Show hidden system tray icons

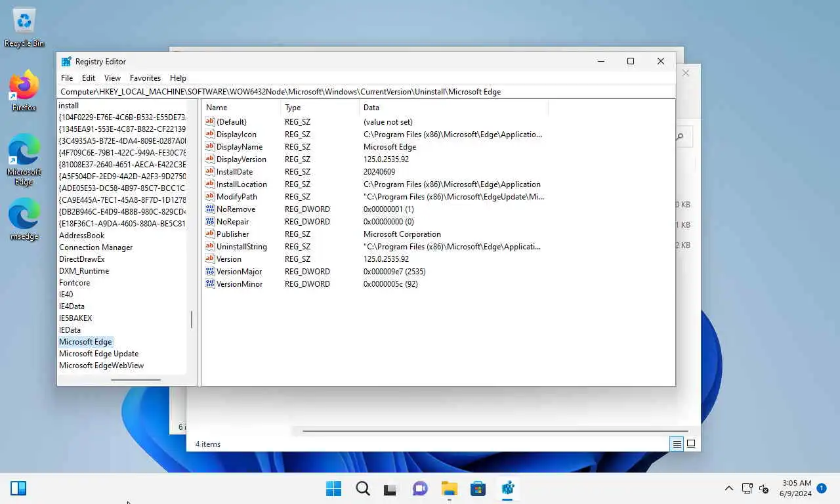point(728,488)
